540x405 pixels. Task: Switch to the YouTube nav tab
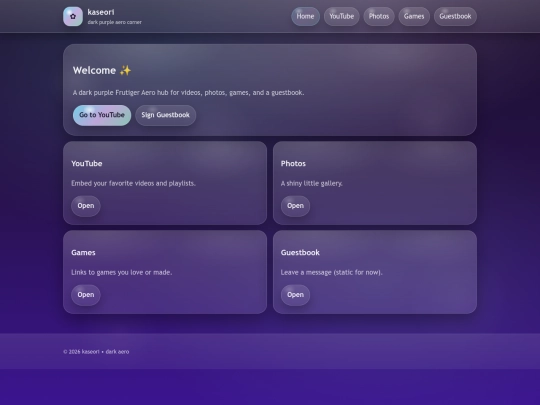pos(342,17)
